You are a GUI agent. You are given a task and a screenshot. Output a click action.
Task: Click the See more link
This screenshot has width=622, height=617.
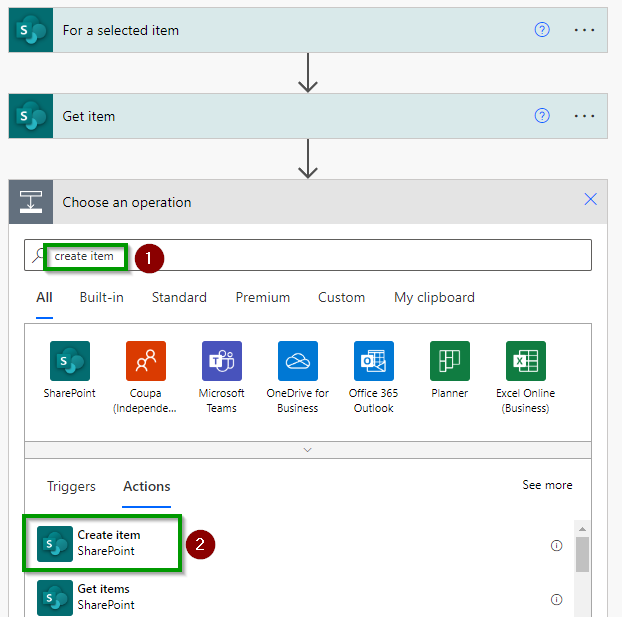click(547, 485)
